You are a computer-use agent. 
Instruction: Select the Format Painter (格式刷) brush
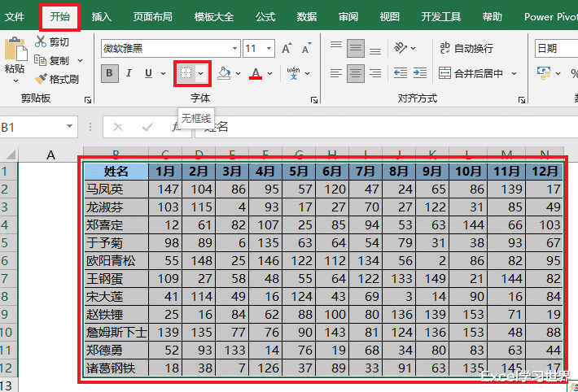40,79
